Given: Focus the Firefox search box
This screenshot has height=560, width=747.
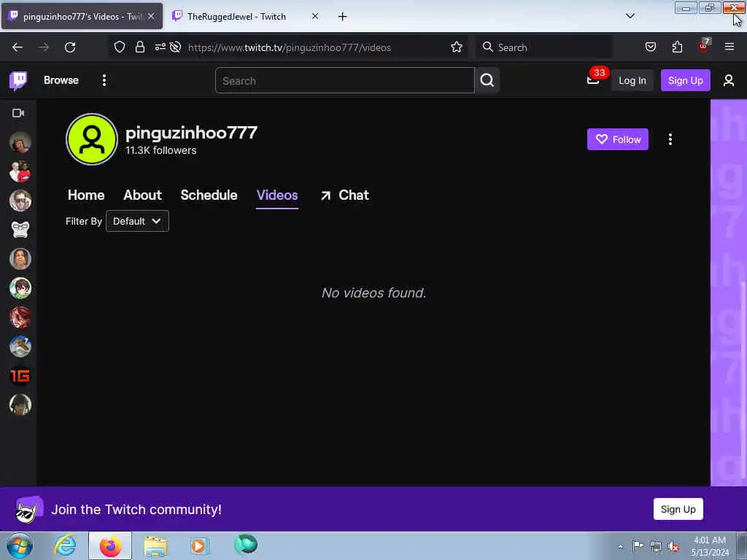Looking at the screenshot, I should (x=544, y=47).
